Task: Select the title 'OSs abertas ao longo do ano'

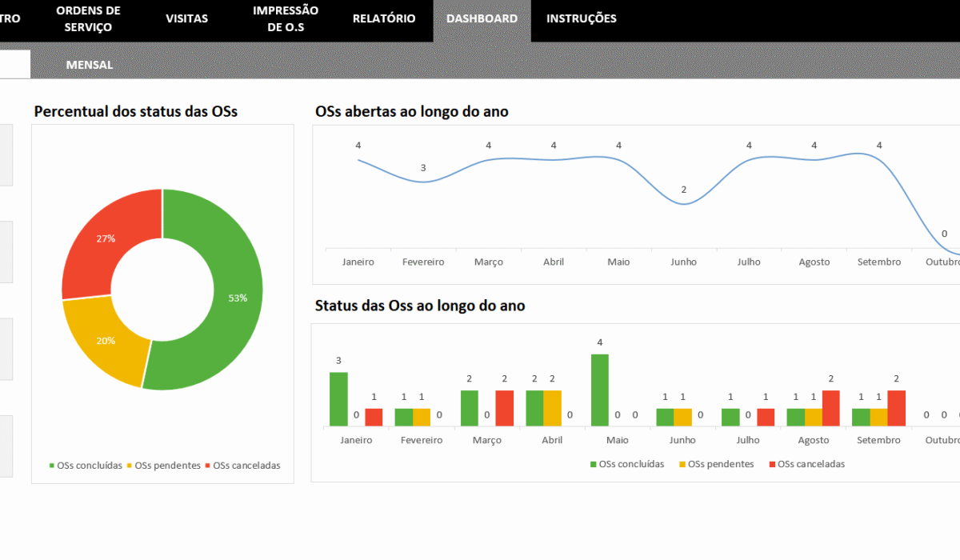Action: click(x=412, y=111)
